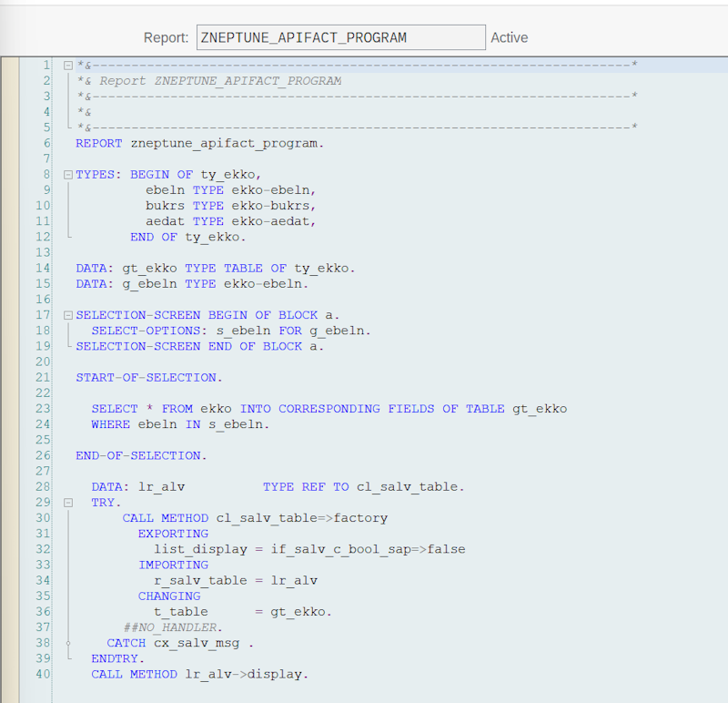Click 'DATA: g_ebeln TYPE ekko-ebeln.' line
This screenshot has height=703, width=728.
tap(192, 284)
